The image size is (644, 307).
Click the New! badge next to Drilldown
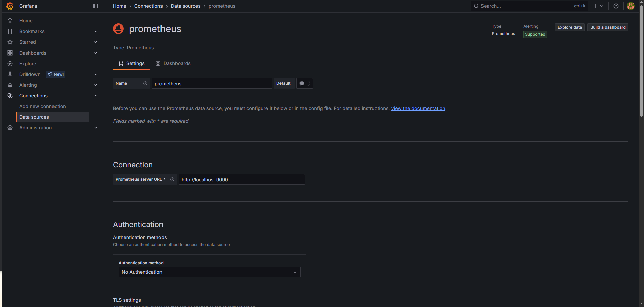(x=56, y=74)
